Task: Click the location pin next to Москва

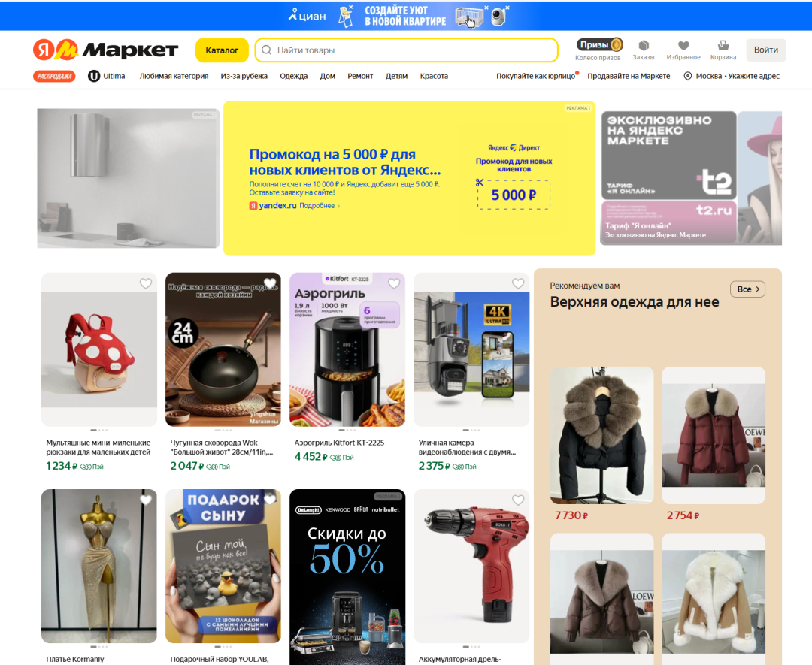Action: coord(687,76)
